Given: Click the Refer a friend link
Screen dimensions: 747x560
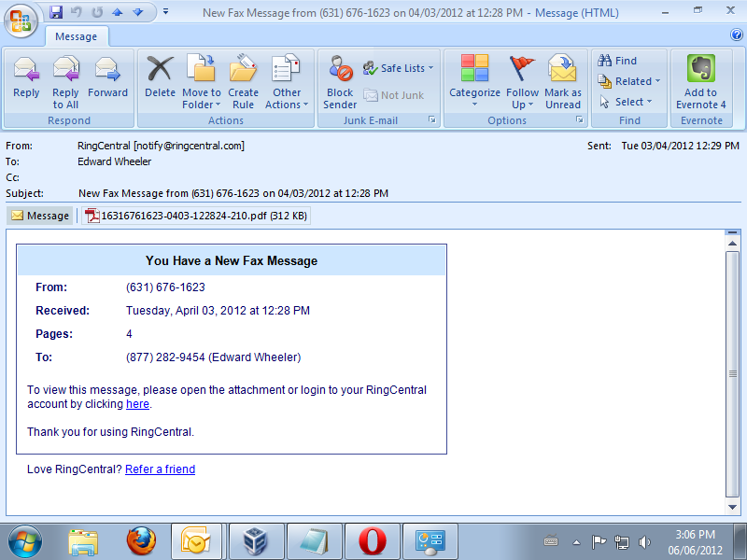Looking at the screenshot, I should [160, 469].
